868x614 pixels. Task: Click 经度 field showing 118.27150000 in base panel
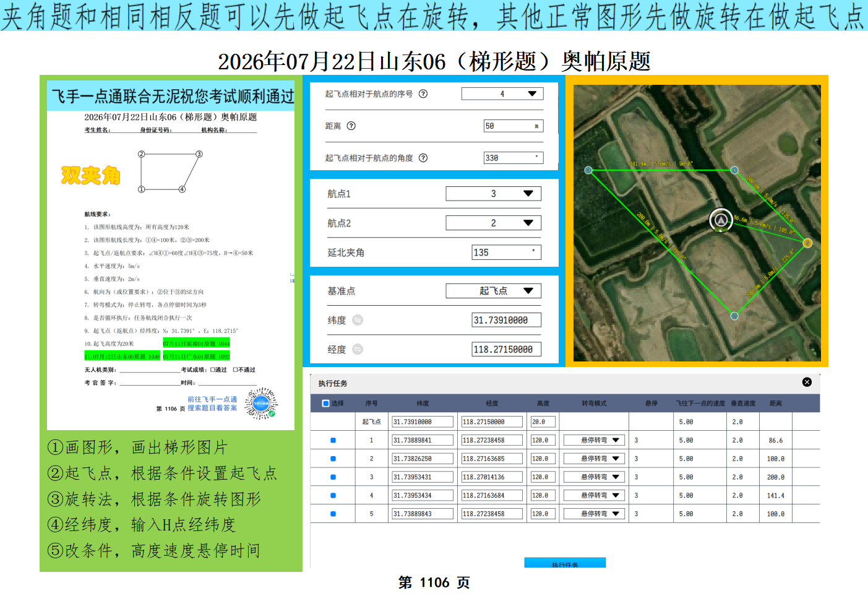507,349
